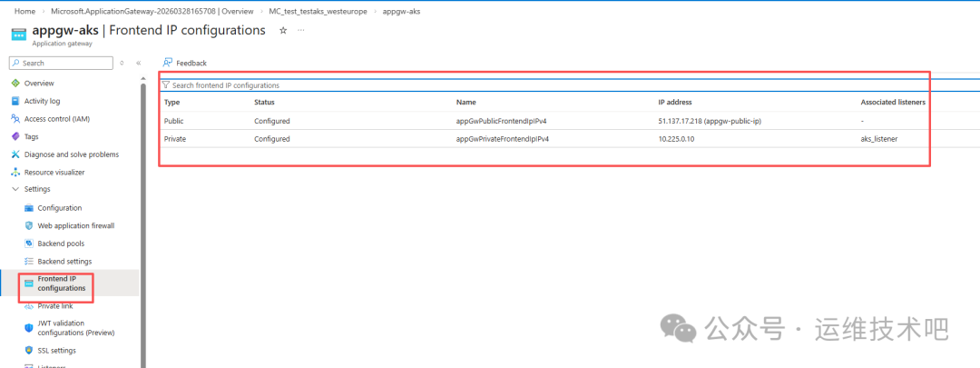Sort by the Type column header
Image resolution: width=980 pixels, height=368 pixels.
click(x=171, y=102)
